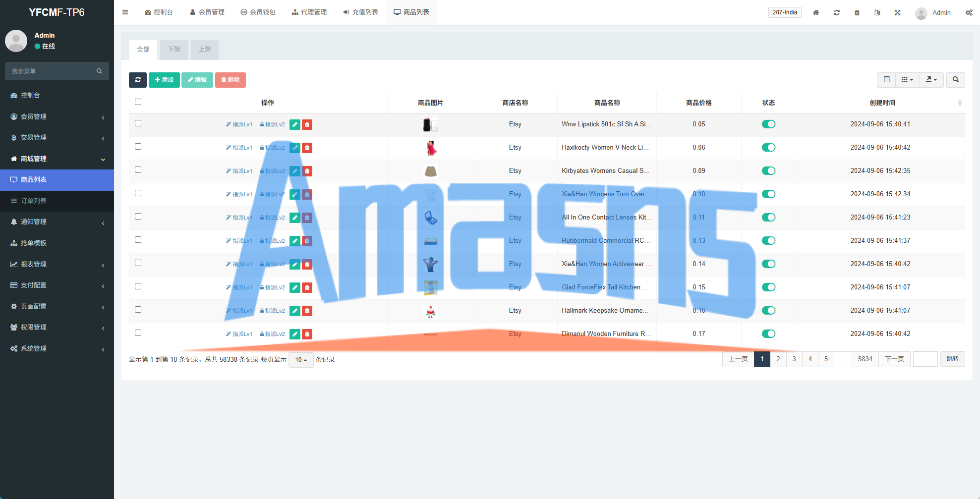Click the 添加 add button
This screenshot has width=980, height=499.
pyautogui.click(x=164, y=80)
